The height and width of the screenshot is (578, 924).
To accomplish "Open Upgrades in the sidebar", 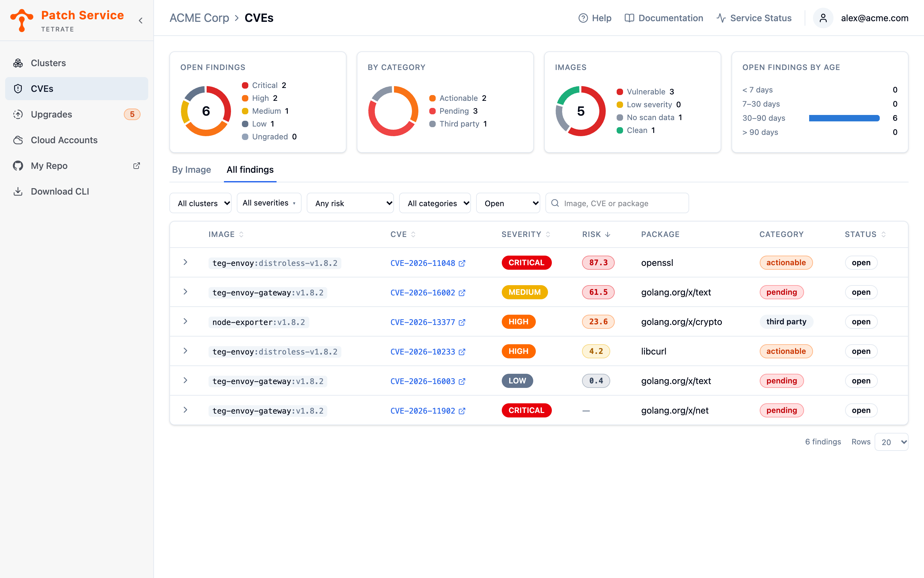I will [x=76, y=114].
